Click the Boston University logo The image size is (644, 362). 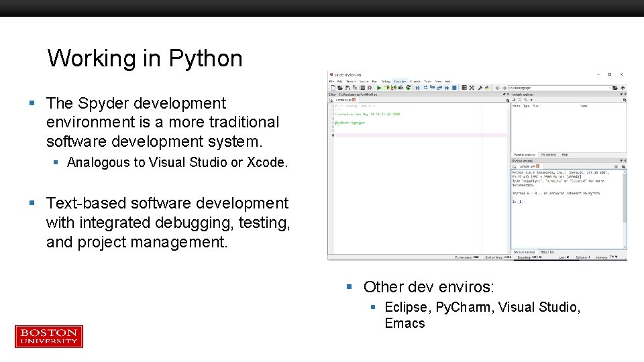[49, 337]
